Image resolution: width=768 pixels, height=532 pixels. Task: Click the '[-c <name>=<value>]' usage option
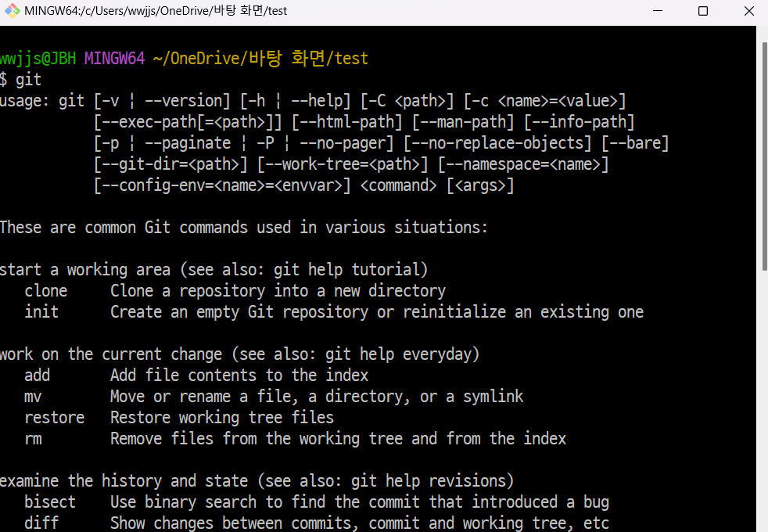(544, 101)
